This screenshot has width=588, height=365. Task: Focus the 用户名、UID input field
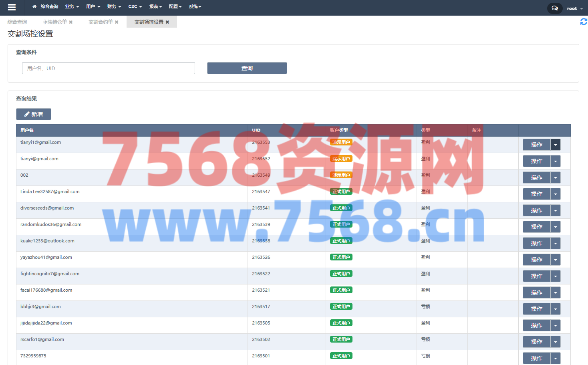point(109,68)
